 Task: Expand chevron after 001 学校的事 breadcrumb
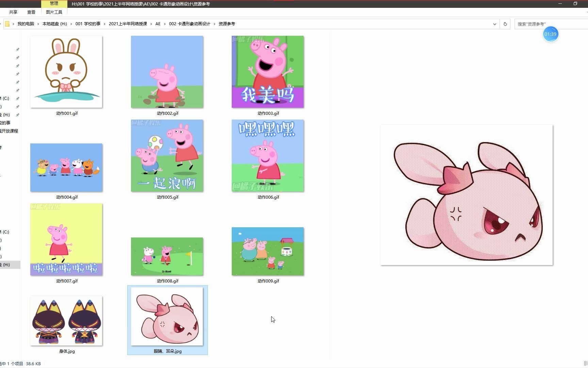click(x=104, y=24)
